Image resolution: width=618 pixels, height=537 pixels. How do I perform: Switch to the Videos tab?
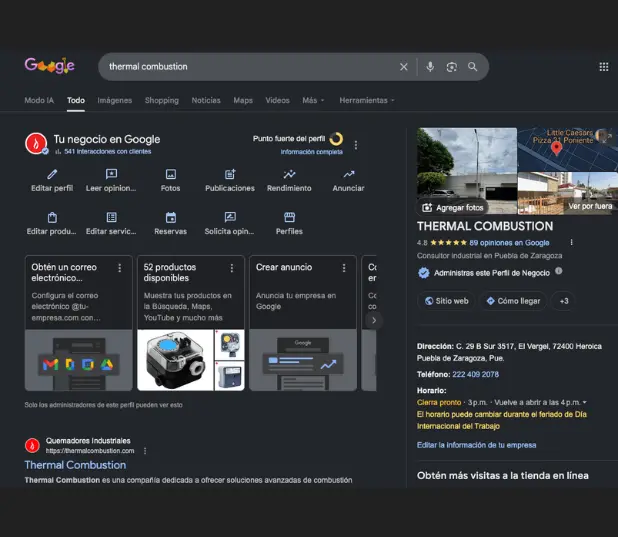(x=277, y=100)
